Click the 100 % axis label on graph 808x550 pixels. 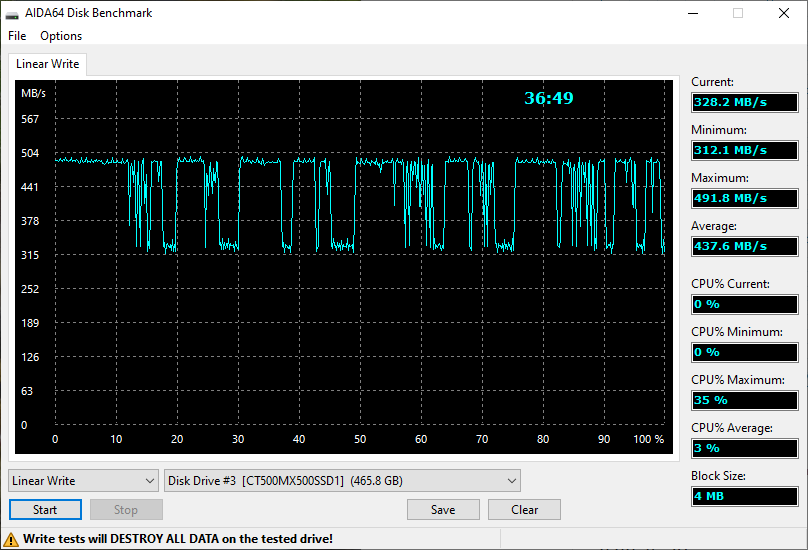(648, 439)
